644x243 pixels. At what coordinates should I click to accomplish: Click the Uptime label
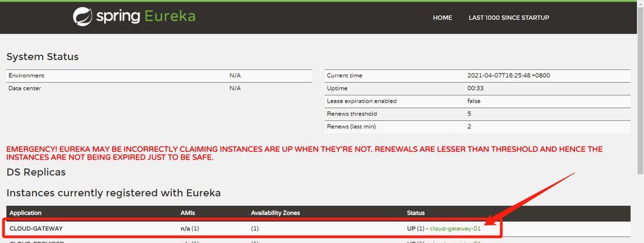point(337,89)
